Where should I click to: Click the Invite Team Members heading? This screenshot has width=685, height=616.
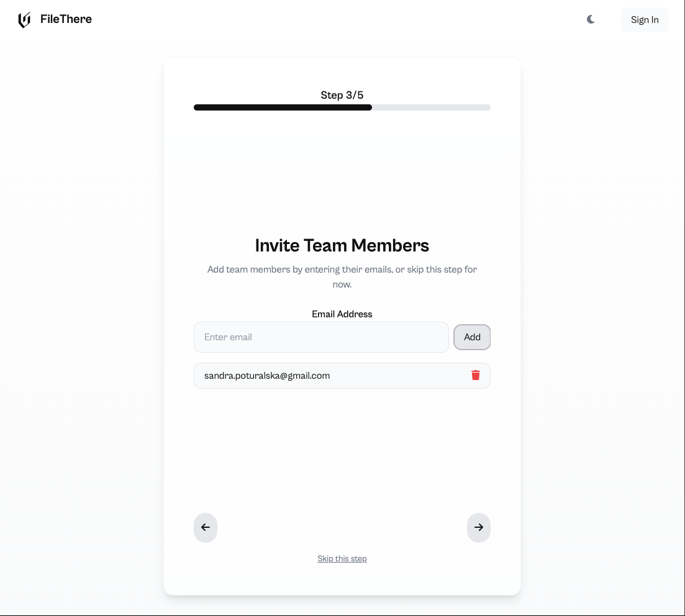[342, 245]
